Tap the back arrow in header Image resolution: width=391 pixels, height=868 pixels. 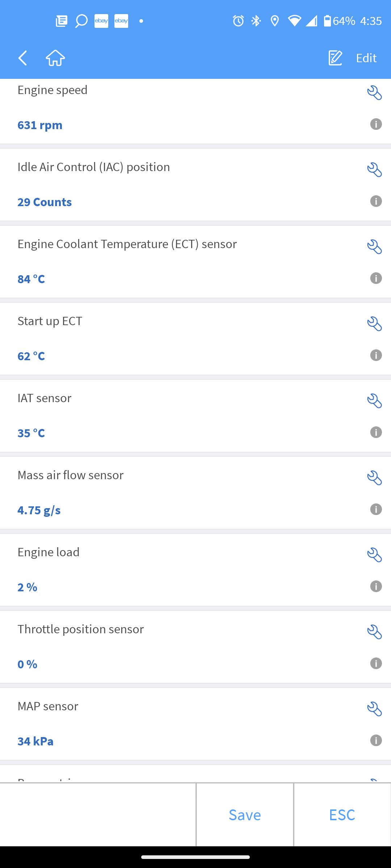(x=23, y=58)
